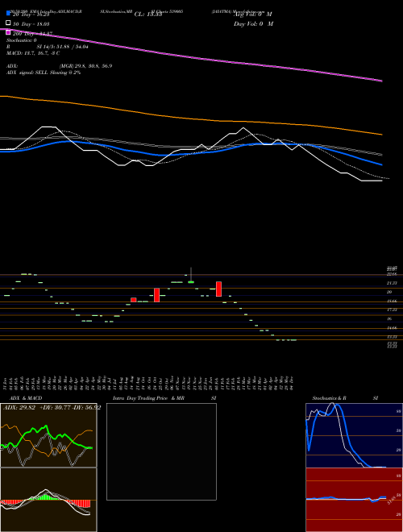Screen dimensions: 403x532
Task: Click the RSI 14/5 value line
Action: (x=48, y=47)
